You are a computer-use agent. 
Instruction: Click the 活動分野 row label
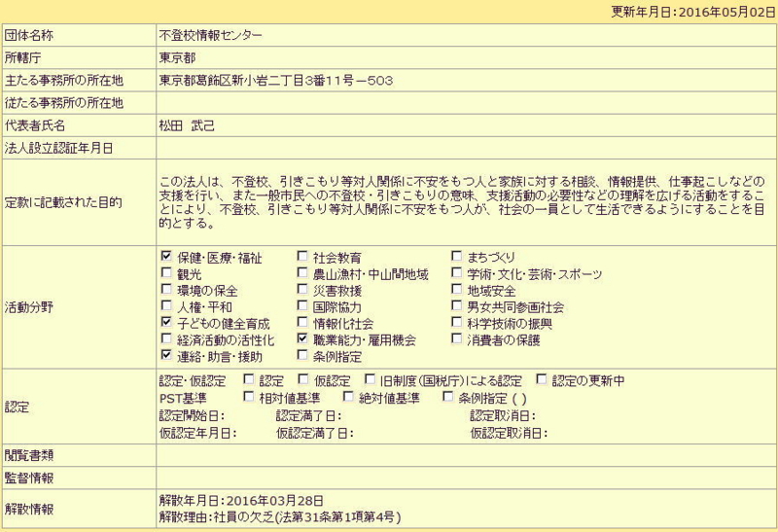pos(29,307)
